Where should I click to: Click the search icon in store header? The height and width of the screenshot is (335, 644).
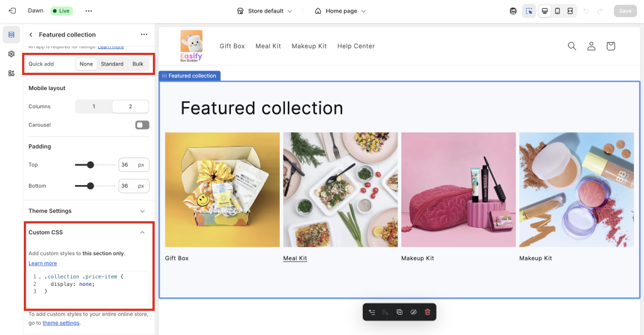click(572, 46)
